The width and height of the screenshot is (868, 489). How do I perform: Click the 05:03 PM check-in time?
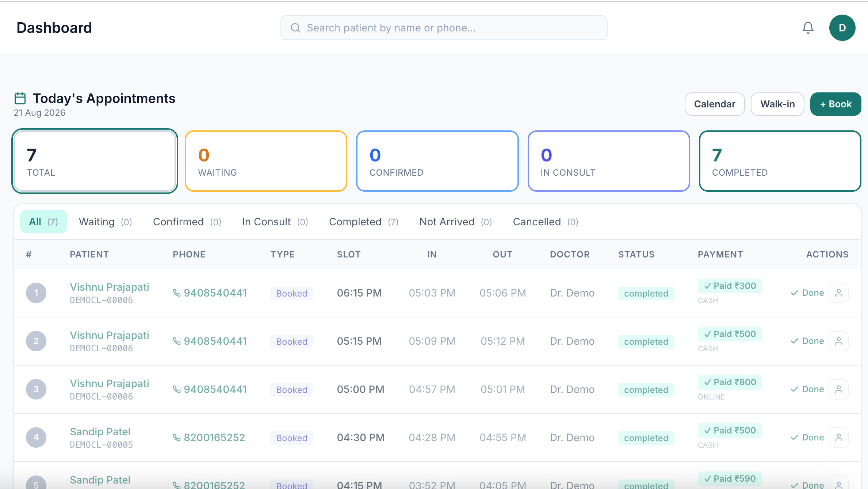(432, 293)
